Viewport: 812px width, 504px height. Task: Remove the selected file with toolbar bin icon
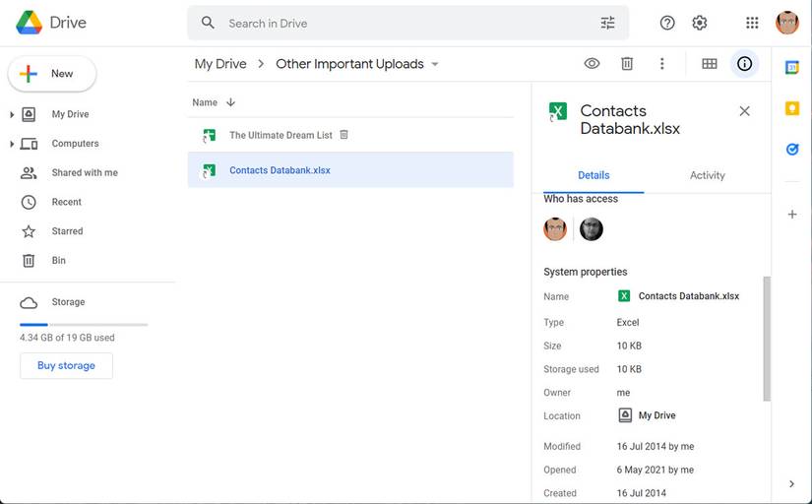(627, 64)
